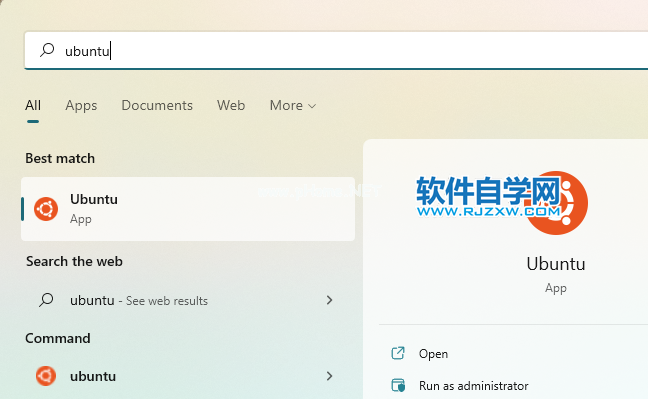This screenshot has height=399, width=648.
Task: Click the Open external-link icon
Action: pyautogui.click(x=398, y=353)
